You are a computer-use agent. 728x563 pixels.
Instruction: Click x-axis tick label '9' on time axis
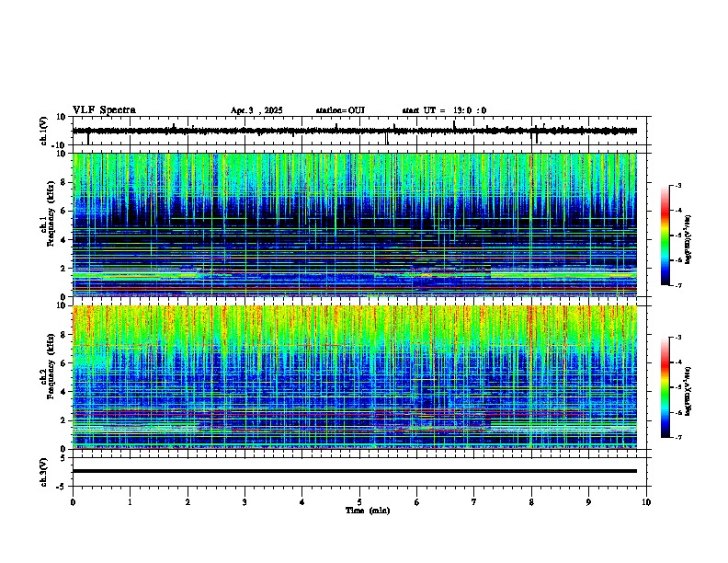(x=588, y=502)
